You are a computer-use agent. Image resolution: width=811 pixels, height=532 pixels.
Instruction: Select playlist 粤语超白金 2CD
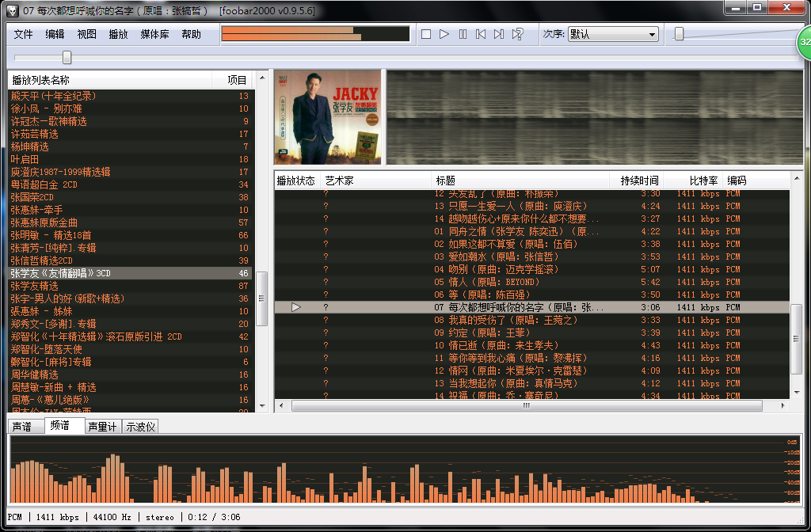pos(131,184)
